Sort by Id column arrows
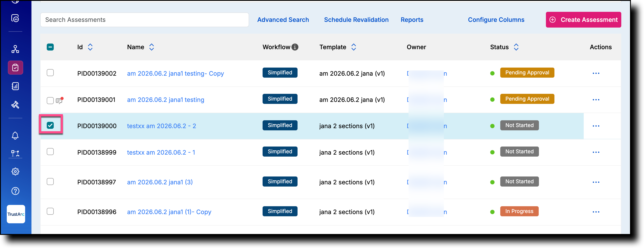Screen dimensions: 644x248 pos(90,47)
